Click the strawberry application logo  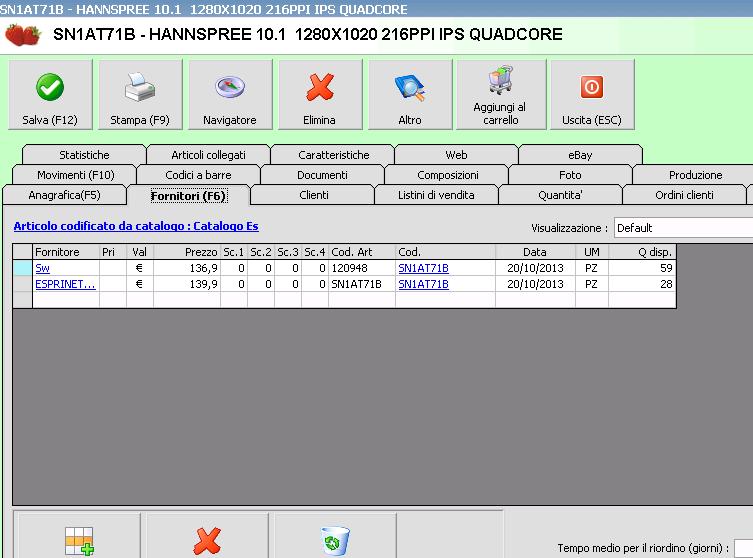pyautogui.click(x=23, y=35)
